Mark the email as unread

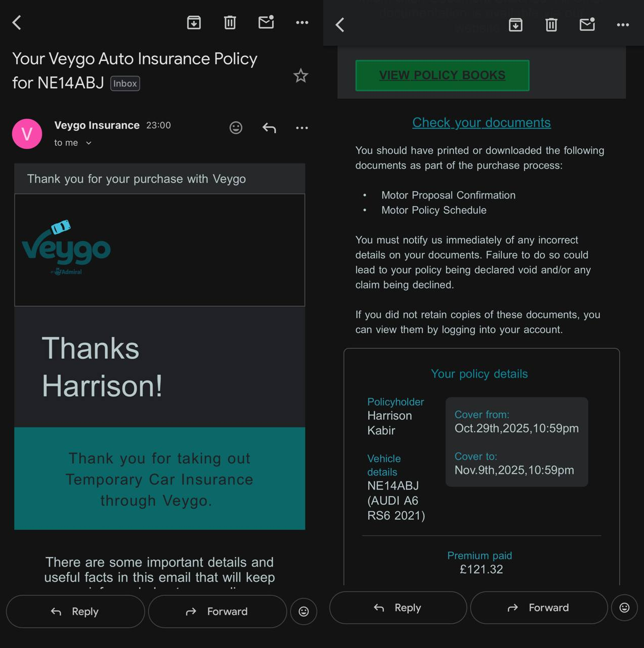(x=266, y=22)
